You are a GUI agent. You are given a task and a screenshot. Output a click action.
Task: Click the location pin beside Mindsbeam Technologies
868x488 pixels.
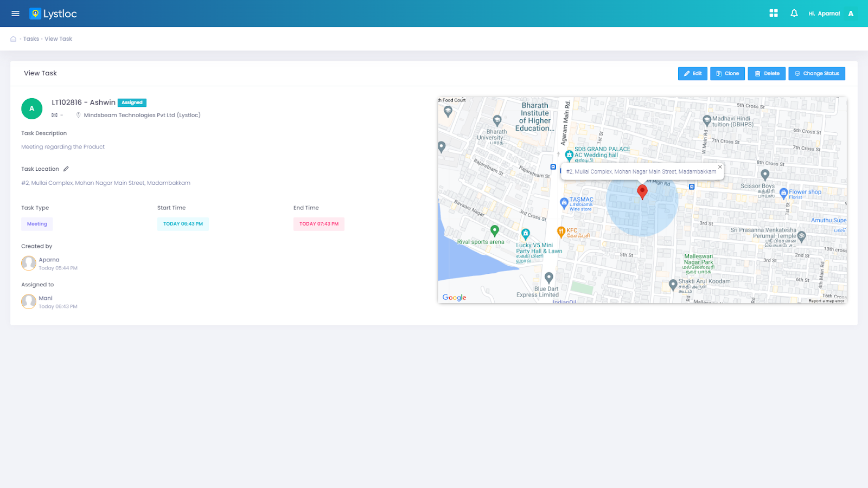(x=78, y=115)
